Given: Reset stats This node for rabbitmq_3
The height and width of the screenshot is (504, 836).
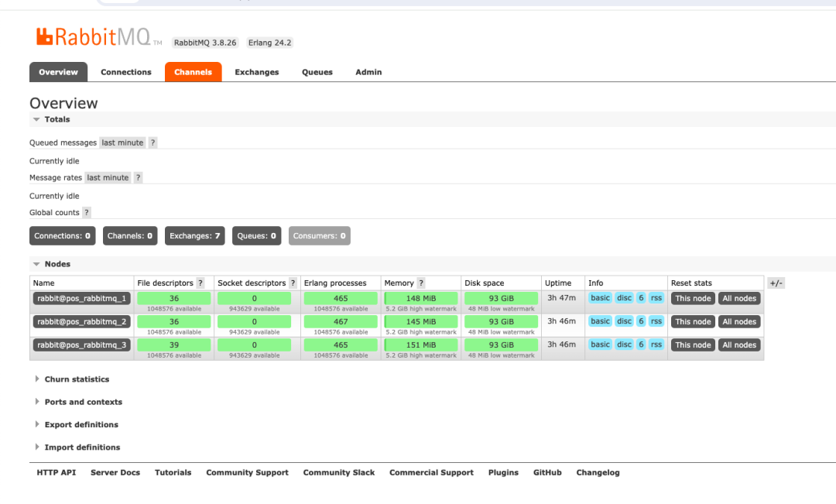Looking at the screenshot, I should 693,345.
